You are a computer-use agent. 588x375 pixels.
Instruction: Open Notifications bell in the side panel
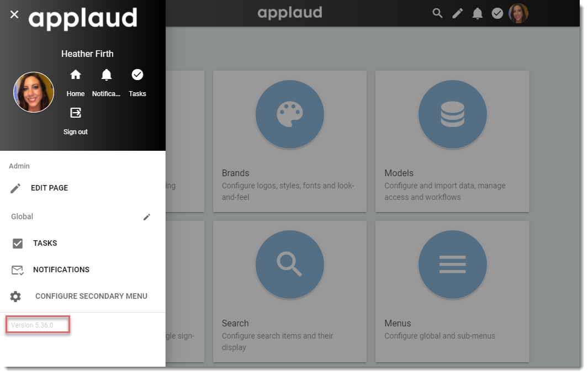point(107,75)
